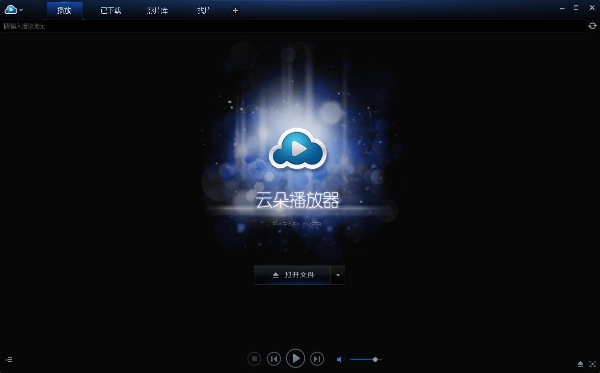
Task: Click the 打开文件 button
Action: click(292, 275)
